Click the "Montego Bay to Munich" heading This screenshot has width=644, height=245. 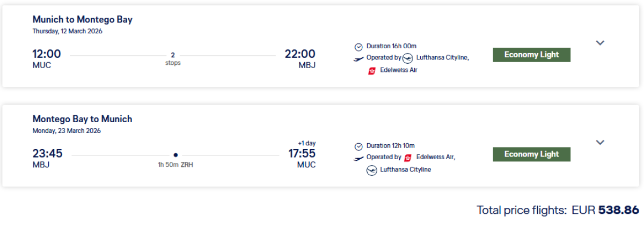click(x=82, y=119)
